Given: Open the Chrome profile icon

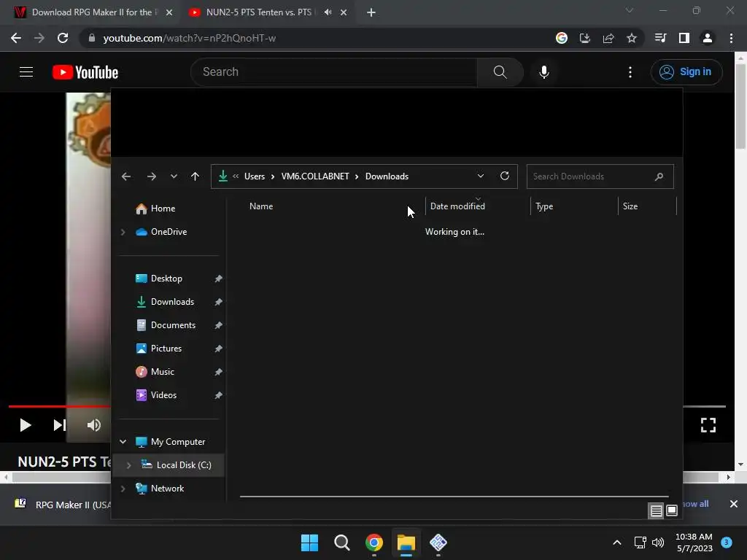Looking at the screenshot, I should 708,38.
